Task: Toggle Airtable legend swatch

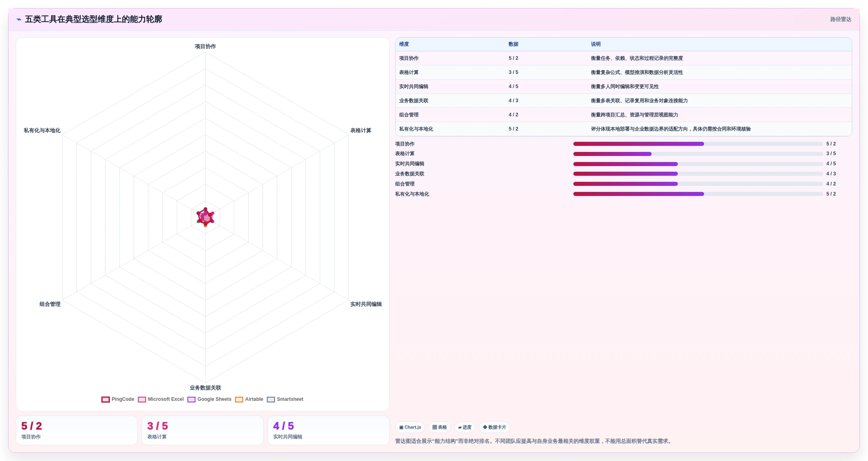Action: pos(239,400)
